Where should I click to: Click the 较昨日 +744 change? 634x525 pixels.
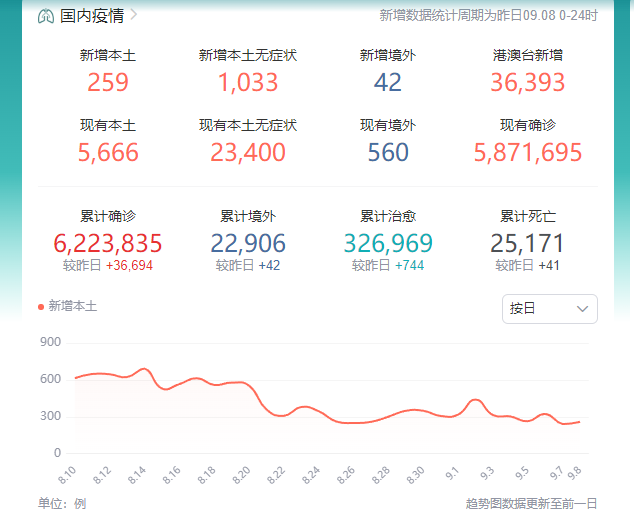(x=388, y=265)
